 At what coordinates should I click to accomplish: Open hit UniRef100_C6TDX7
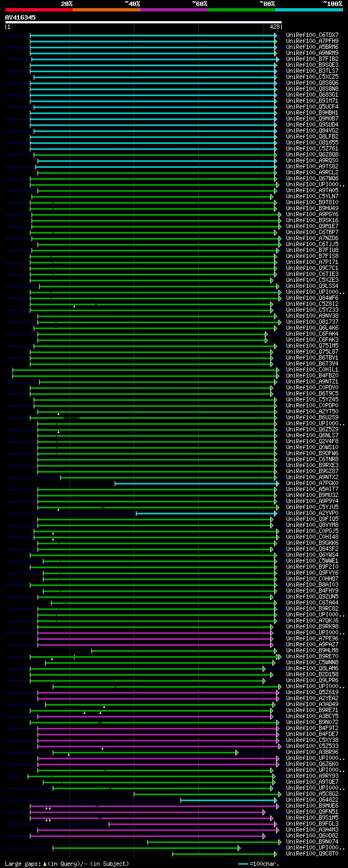(x=312, y=35)
